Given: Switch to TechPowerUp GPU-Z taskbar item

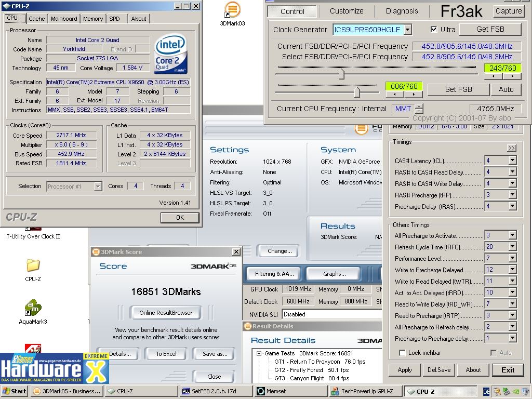Looking at the screenshot, I should point(365,391).
